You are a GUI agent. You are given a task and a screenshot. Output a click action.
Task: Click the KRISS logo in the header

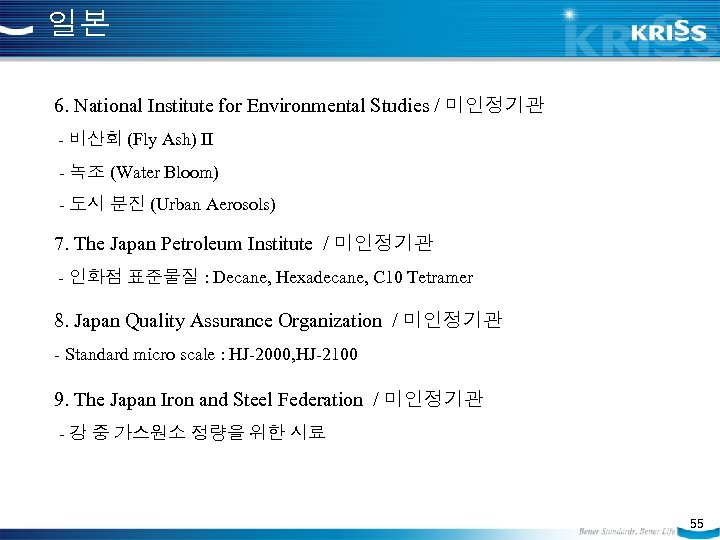(668, 31)
